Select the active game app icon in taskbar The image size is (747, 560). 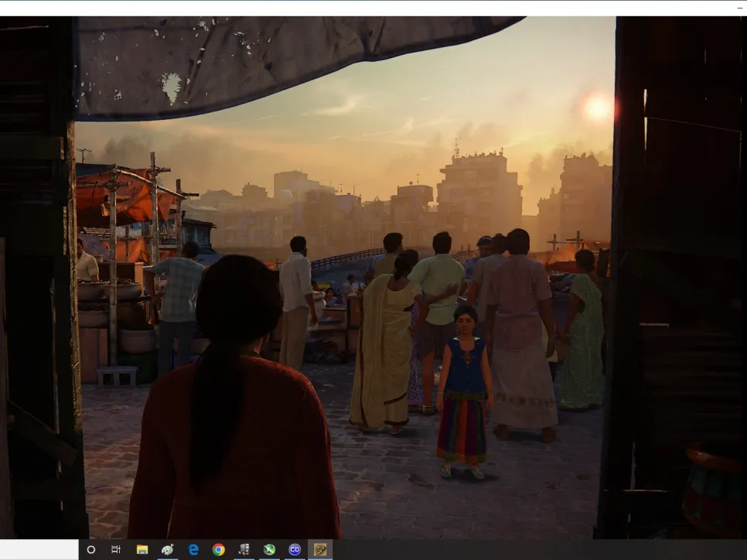pyautogui.click(x=320, y=549)
